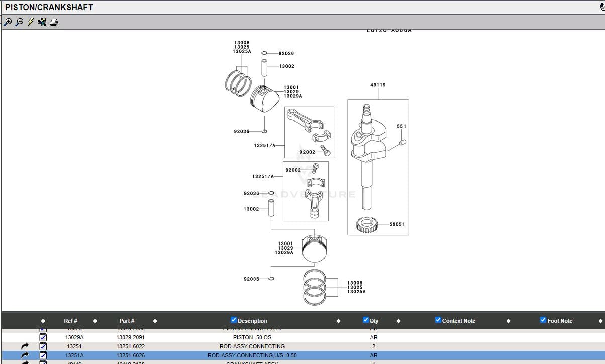
Task: Click the 49119 crankshaft label in diagram
Action: (378, 85)
